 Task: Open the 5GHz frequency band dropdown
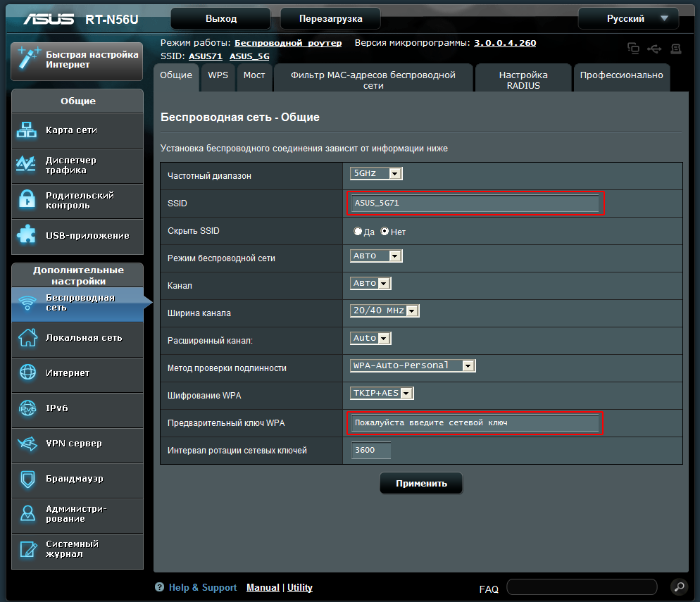click(376, 173)
